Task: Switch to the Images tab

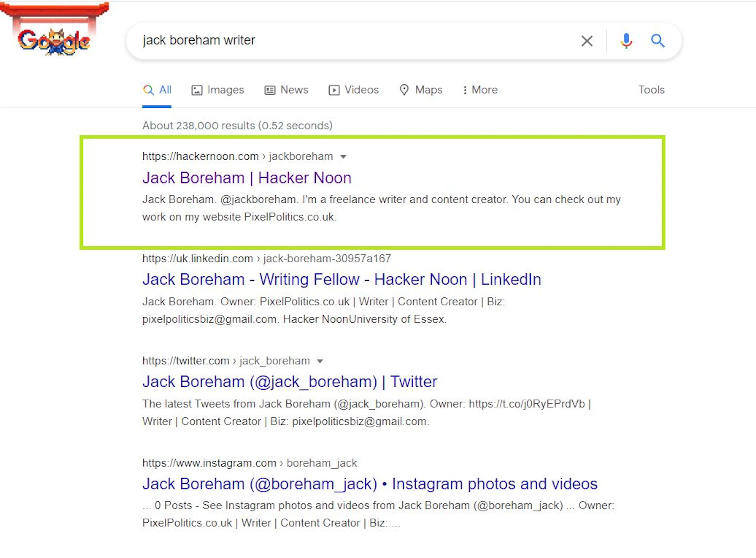Action: [217, 90]
